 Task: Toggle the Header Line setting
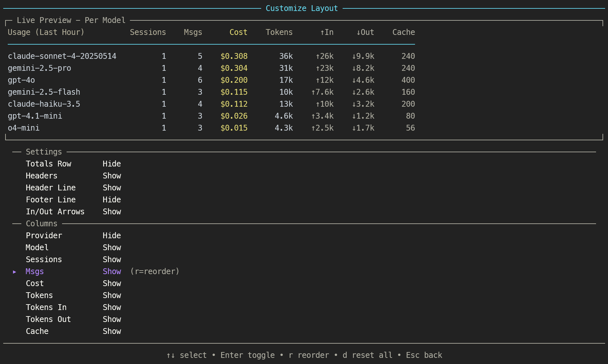coord(73,188)
